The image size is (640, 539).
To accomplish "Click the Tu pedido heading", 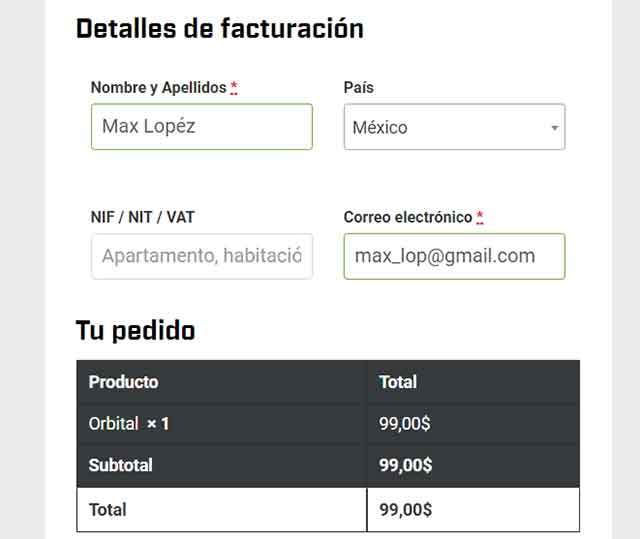I will [135, 330].
